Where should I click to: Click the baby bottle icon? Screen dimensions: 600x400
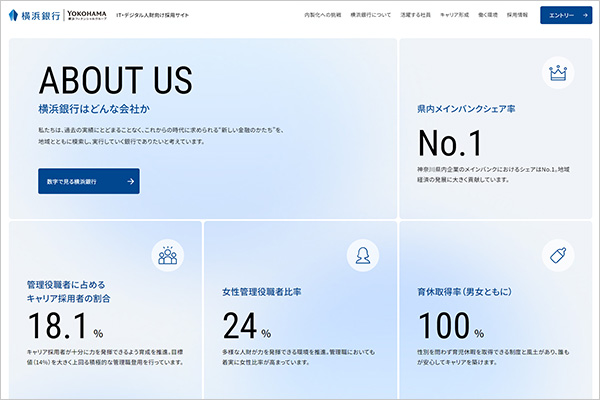[x=558, y=255]
